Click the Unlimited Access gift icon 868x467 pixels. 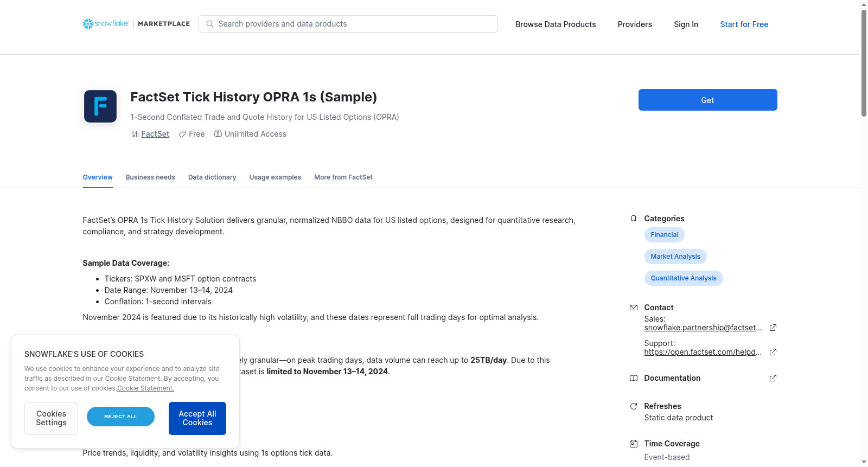point(218,133)
